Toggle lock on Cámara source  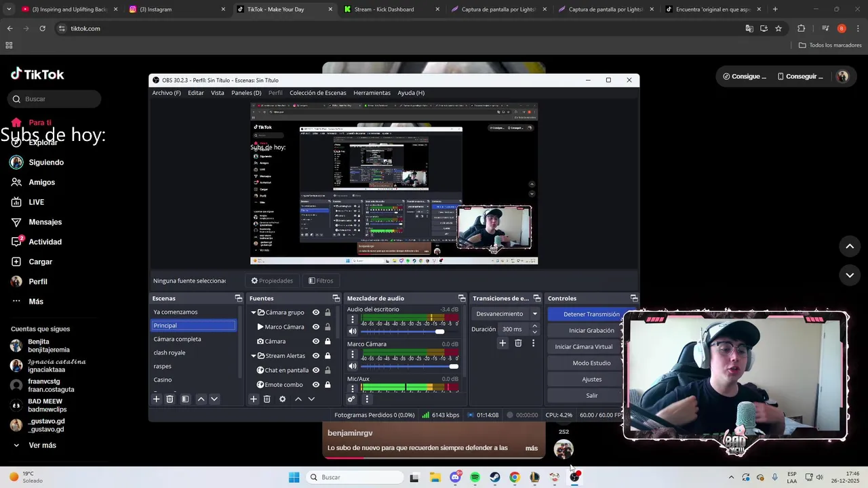(x=328, y=341)
